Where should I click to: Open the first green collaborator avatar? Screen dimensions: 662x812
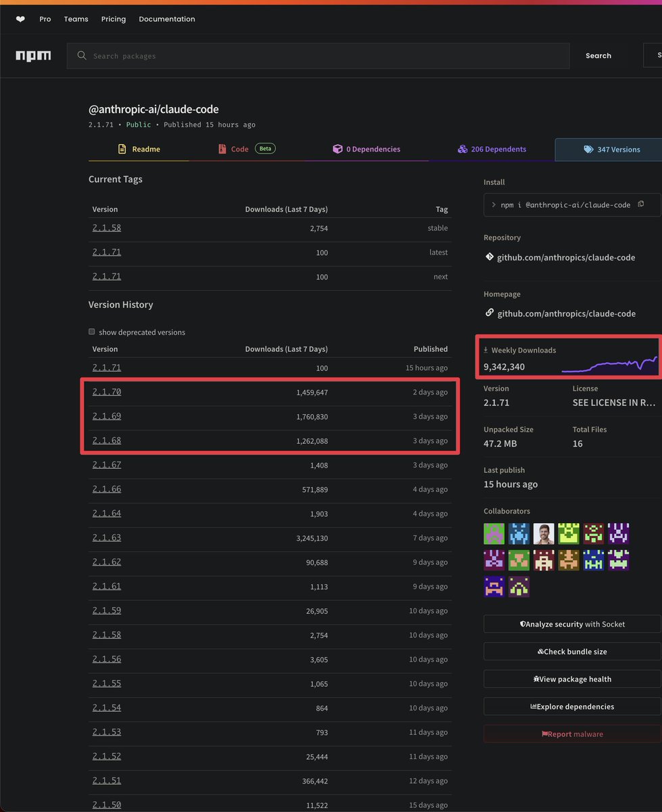click(x=494, y=534)
